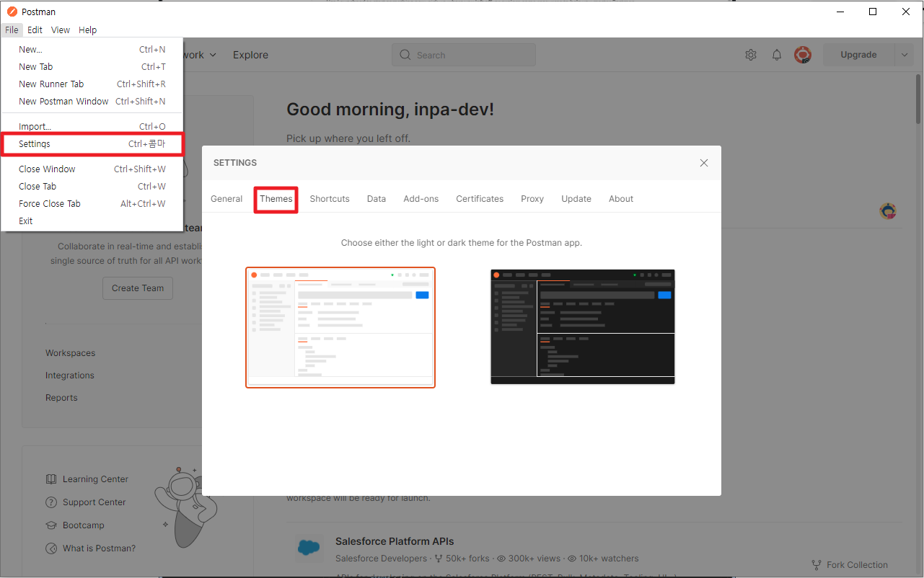This screenshot has height=578, width=924.
Task: Click the Fork Collection fork icon
Action: pos(817,565)
